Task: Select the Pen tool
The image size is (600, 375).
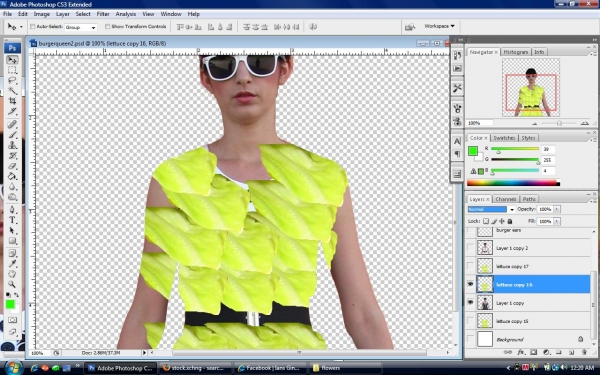Action: click(12, 210)
